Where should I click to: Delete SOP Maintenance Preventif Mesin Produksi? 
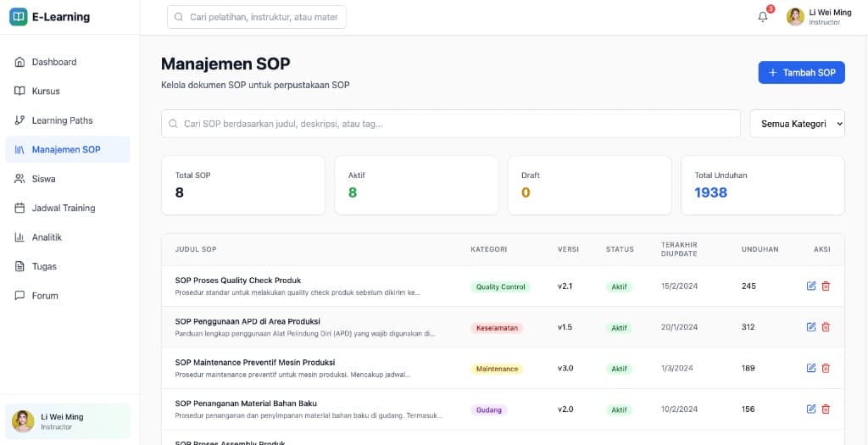[x=826, y=368]
